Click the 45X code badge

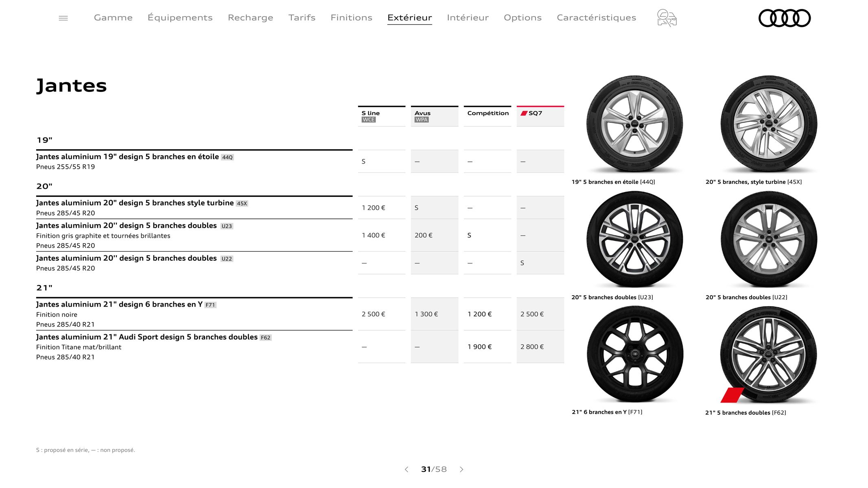pos(242,204)
